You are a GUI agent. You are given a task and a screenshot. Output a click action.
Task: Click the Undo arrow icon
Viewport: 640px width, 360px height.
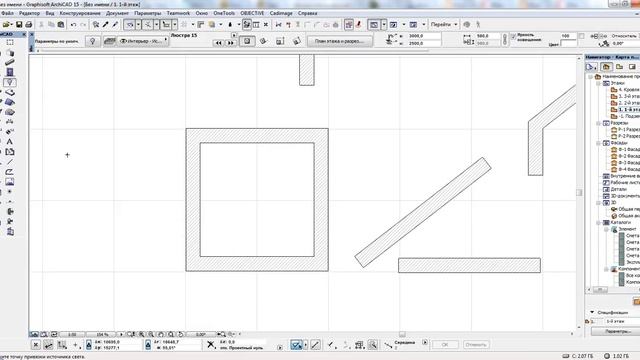click(x=73, y=24)
